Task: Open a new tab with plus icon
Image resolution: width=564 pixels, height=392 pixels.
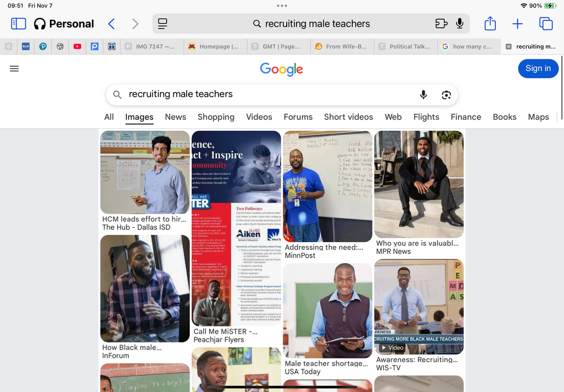Action: click(517, 24)
